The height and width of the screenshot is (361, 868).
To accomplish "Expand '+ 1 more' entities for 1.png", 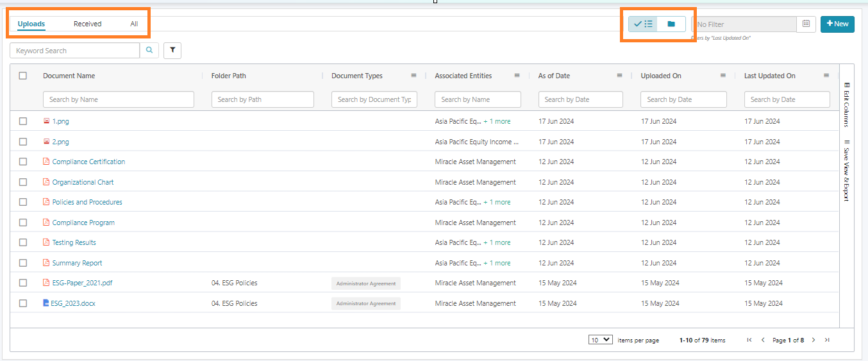I will (x=497, y=121).
